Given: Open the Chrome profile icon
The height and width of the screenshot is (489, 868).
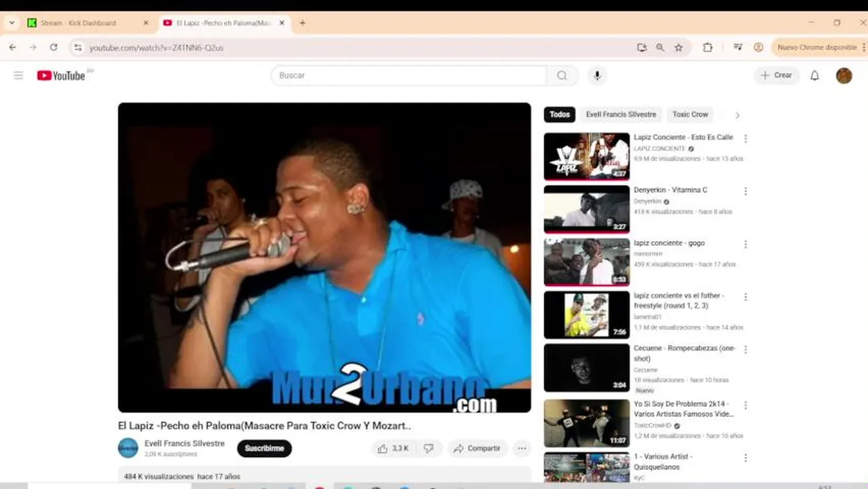Looking at the screenshot, I should tap(758, 48).
